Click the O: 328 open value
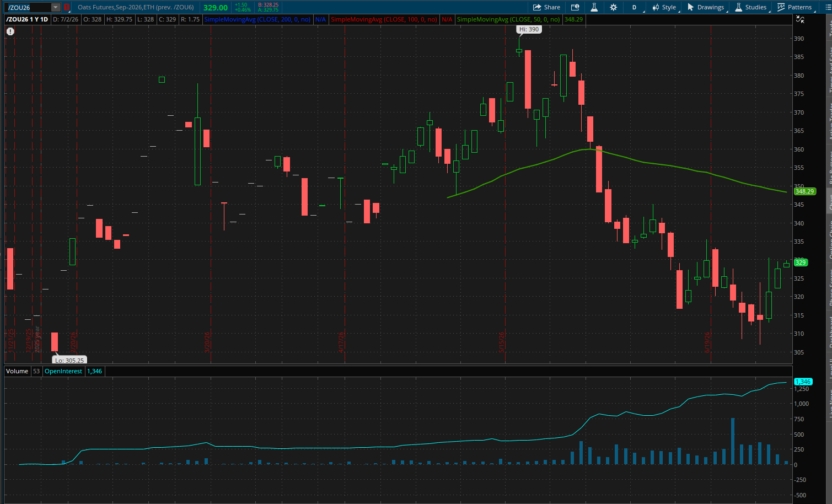This screenshot has width=832, height=504. click(x=93, y=19)
